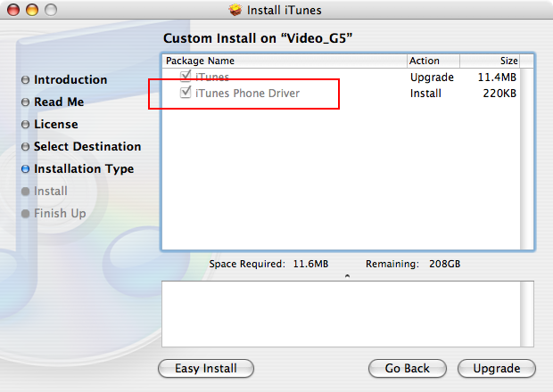
Task: Click the description box scrollbar
Action: [x=527, y=314]
